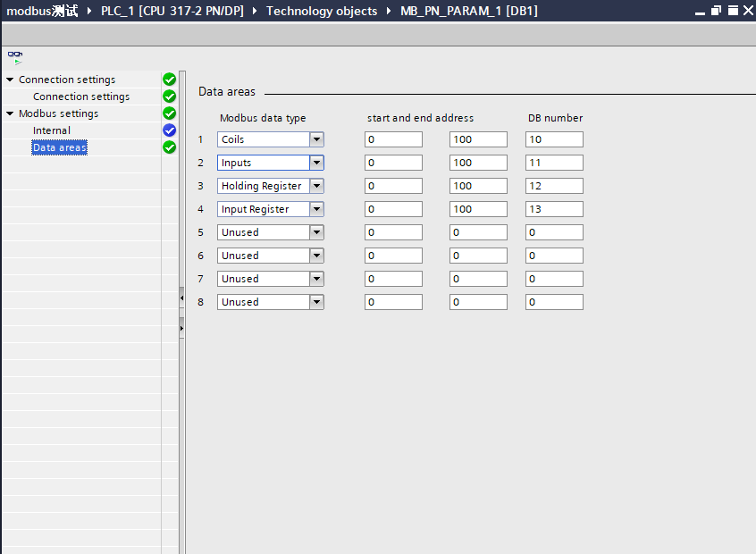Open the Coils data type dropdown
Image resolution: width=756 pixels, height=554 pixels.
[316, 139]
